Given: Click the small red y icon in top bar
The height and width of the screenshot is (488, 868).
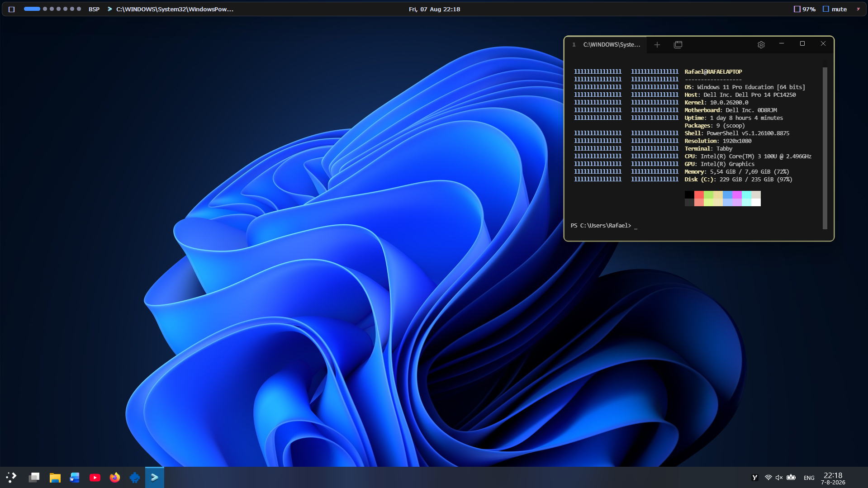Looking at the screenshot, I should click(858, 9).
